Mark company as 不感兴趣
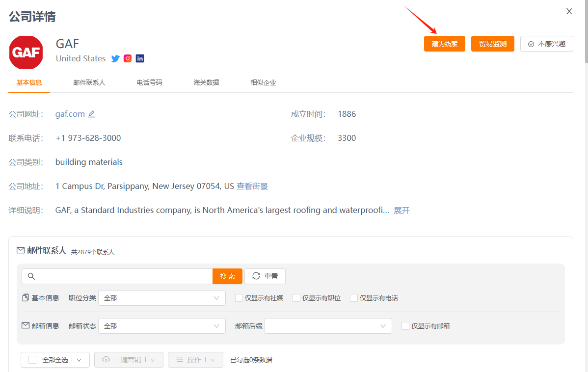 (546, 44)
